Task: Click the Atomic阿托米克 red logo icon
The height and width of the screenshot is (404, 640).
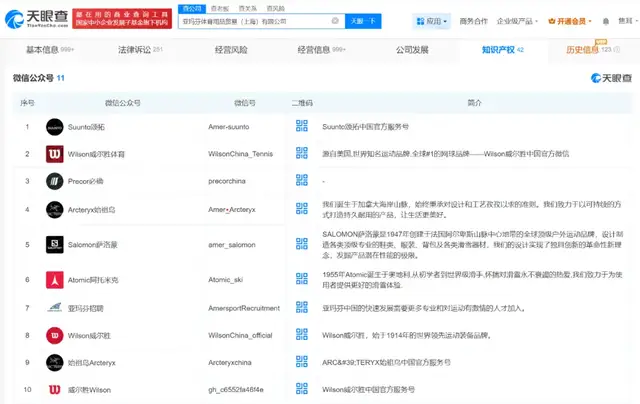Action: coord(54,280)
